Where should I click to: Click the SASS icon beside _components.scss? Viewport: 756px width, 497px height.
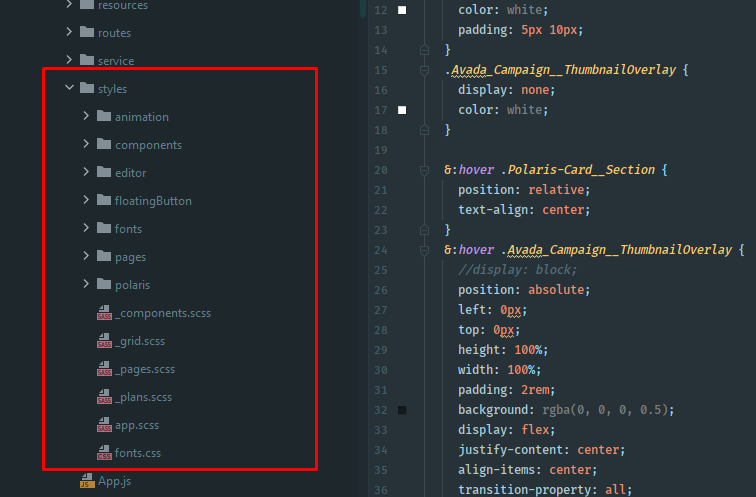coord(104,313)
